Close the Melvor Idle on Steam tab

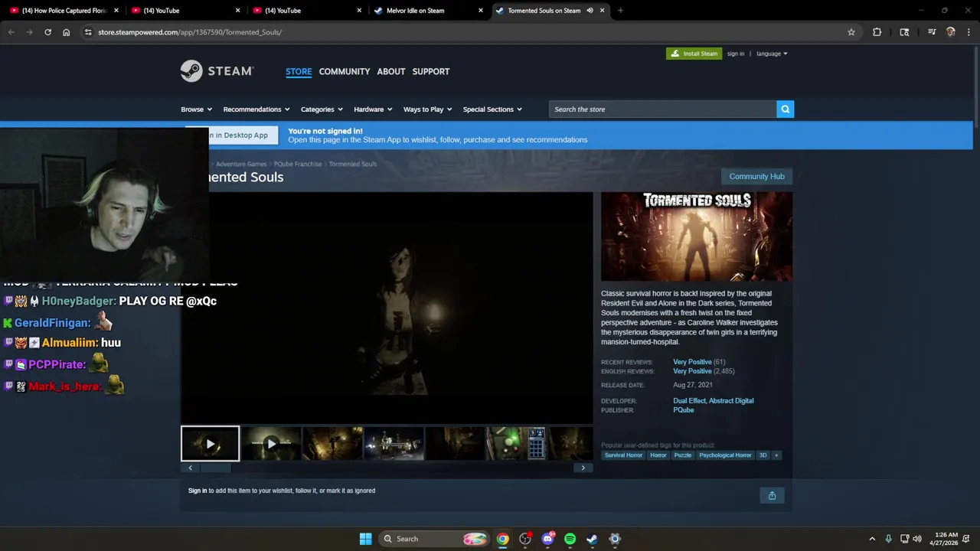click(481, 11)
